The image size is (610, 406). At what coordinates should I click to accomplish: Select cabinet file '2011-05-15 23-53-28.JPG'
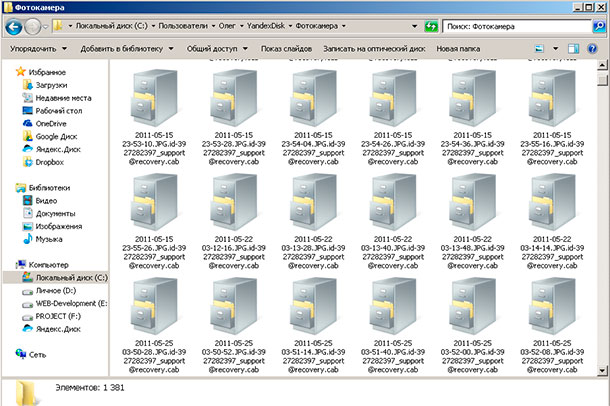pos(233,117)
